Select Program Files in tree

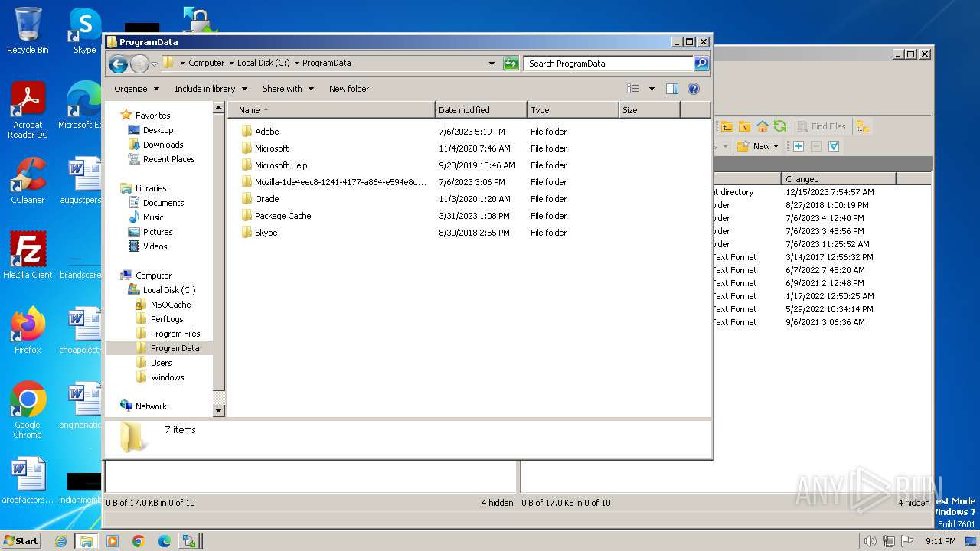175,334
